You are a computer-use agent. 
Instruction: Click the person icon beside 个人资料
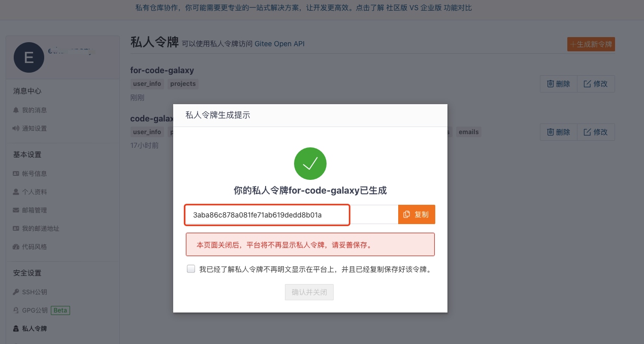pyautogui.click(x=16, y=192)
